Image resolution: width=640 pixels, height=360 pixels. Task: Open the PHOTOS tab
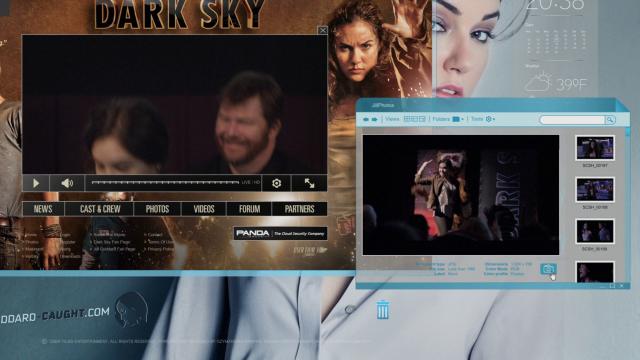click(157, 209)
